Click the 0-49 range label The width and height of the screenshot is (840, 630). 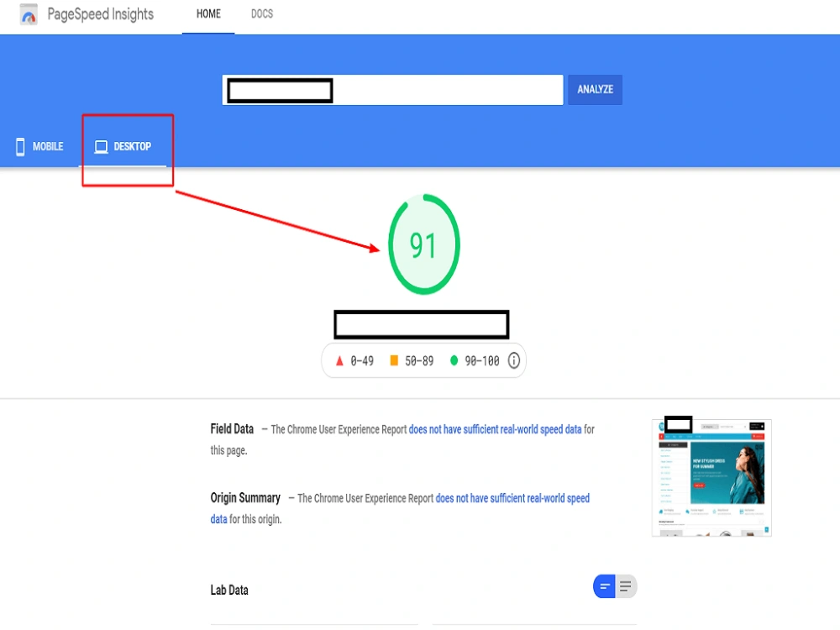pos(362,361)
